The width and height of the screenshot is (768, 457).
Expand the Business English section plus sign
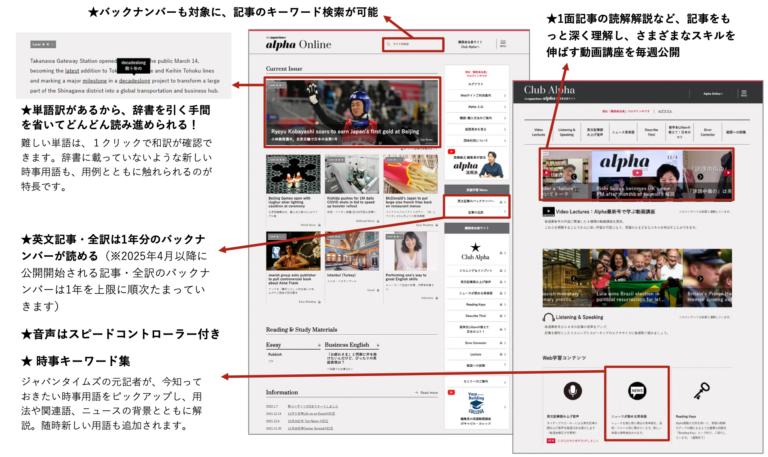(x=376, y=344)
